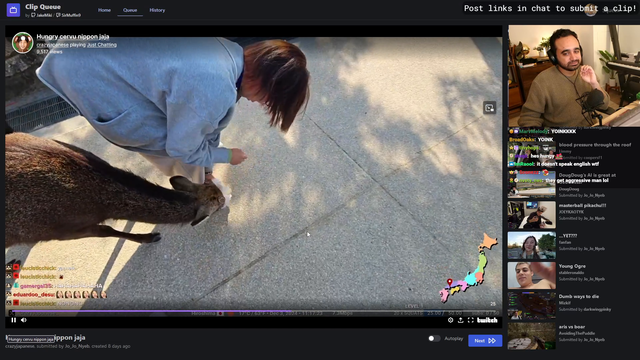Image resolution: width=640 pixels, height=360 pixels.
Task: Open the Dumb ways to die clip
Action: [572, 306]
